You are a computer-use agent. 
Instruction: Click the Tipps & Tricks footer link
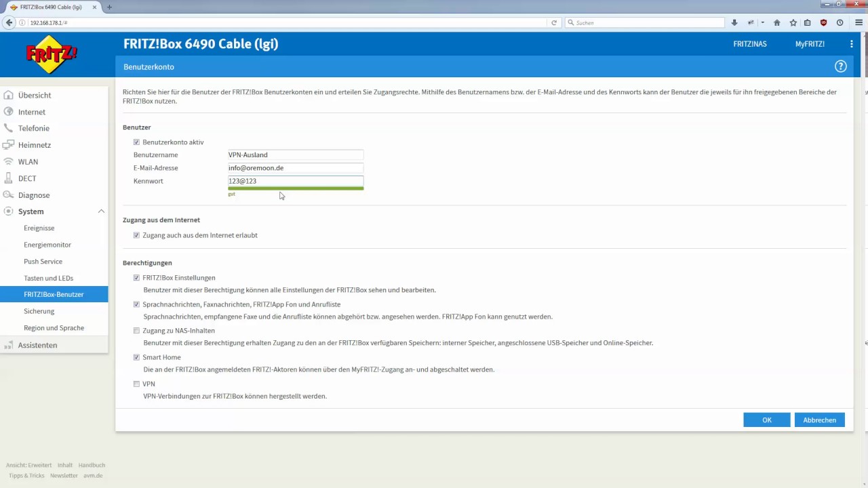tap(26, 476)
